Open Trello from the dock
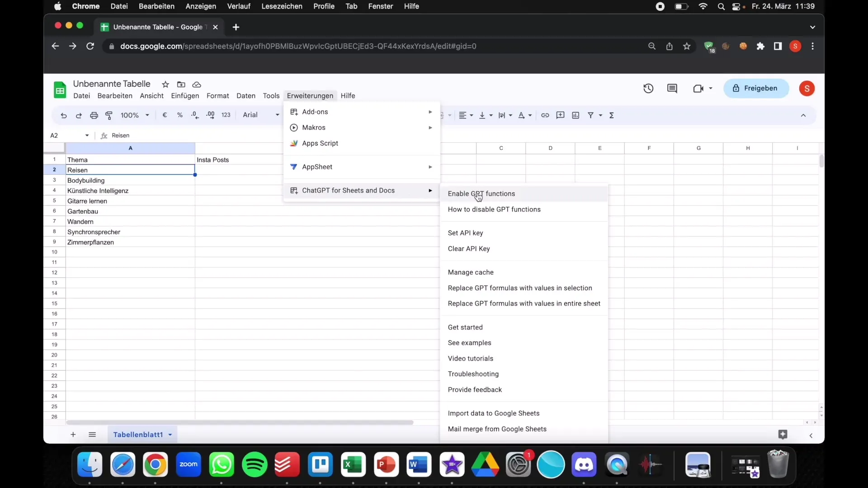868x488 pixels. 320,465
